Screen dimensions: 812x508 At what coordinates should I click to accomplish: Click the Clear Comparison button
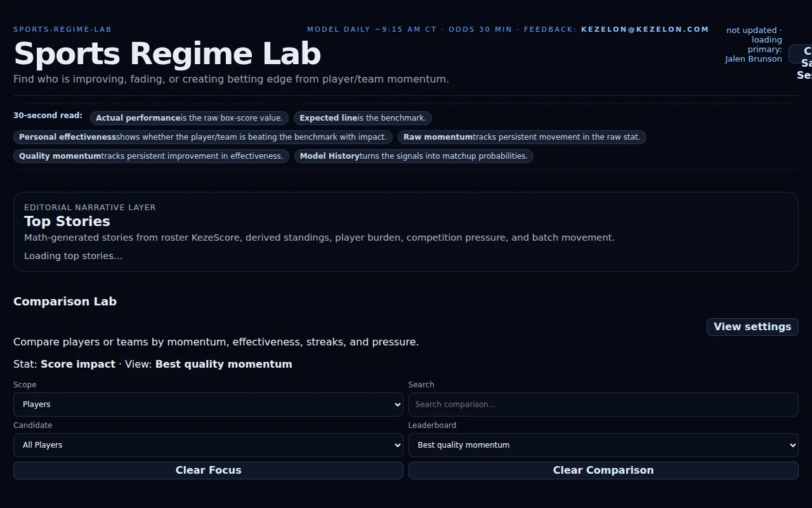603,470
